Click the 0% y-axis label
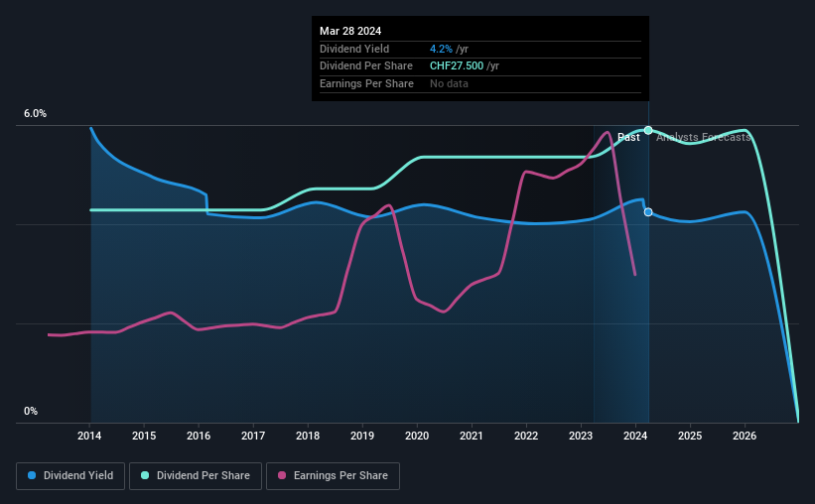 [31, 411]
